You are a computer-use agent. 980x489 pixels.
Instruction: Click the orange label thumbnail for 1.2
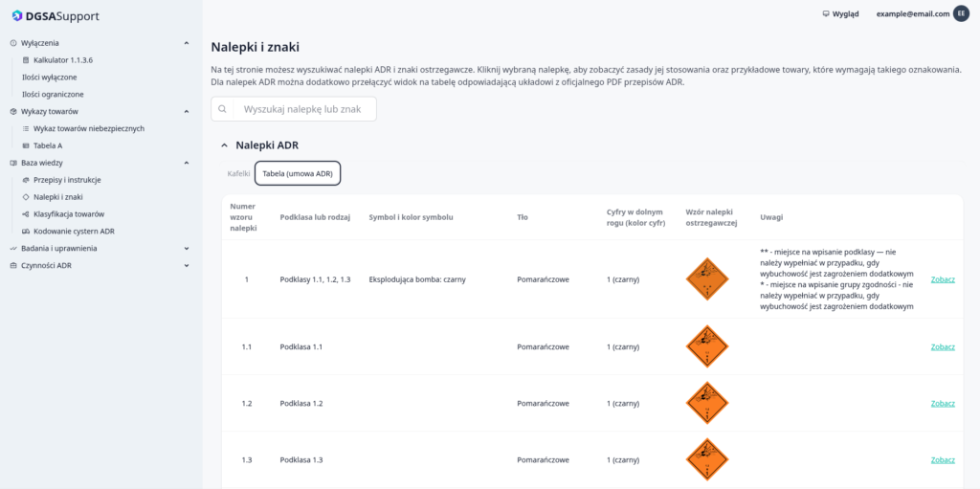[x=707, y=403]
